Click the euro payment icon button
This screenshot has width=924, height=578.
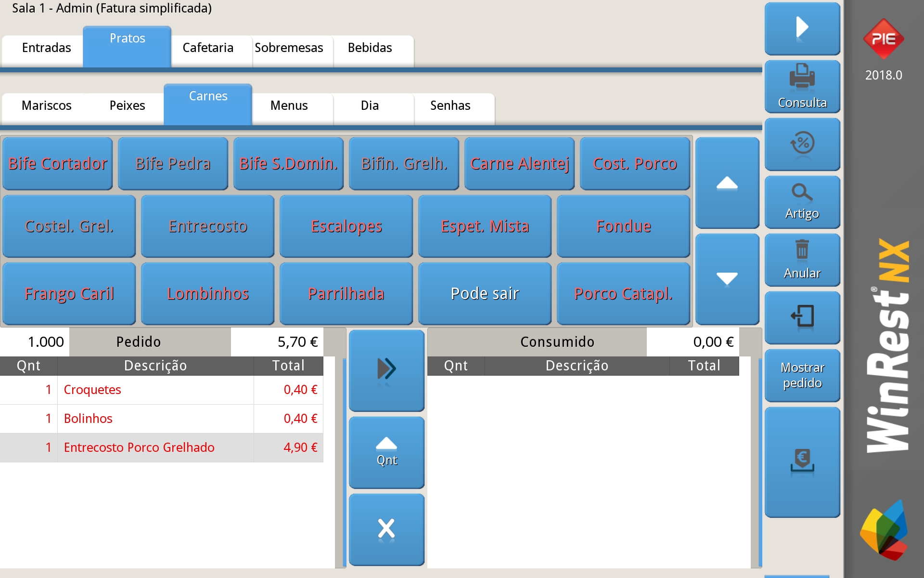click(x=802, y=462)
